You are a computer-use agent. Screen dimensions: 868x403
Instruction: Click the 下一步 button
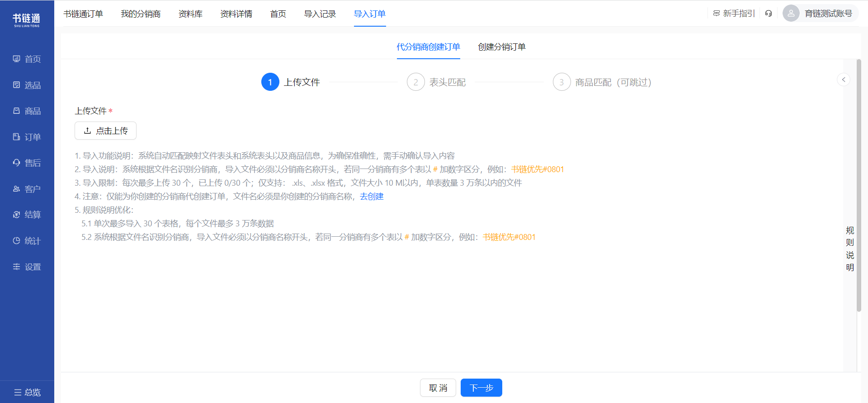[481, 388]
